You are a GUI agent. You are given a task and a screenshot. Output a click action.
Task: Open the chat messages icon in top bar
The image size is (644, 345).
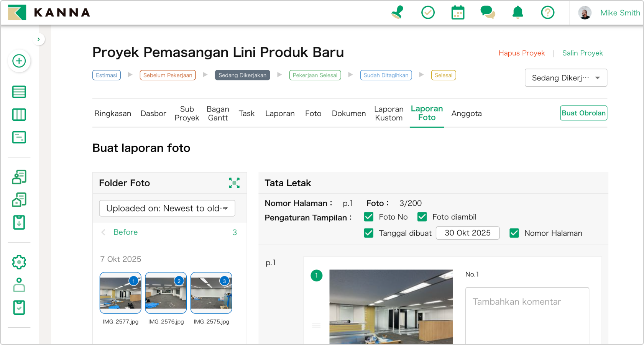(488, 12)
